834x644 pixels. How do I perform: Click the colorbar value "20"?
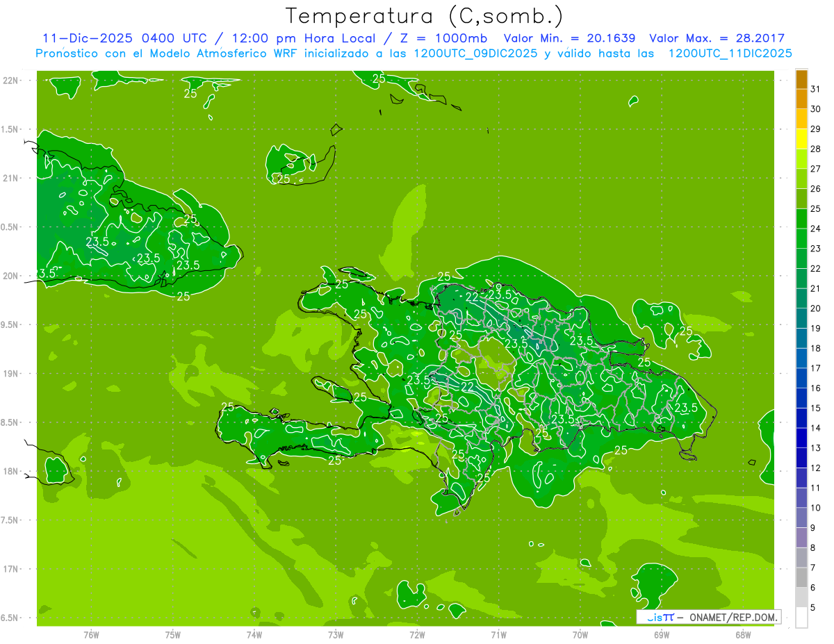pyautogui.click(x=816, y=308)
